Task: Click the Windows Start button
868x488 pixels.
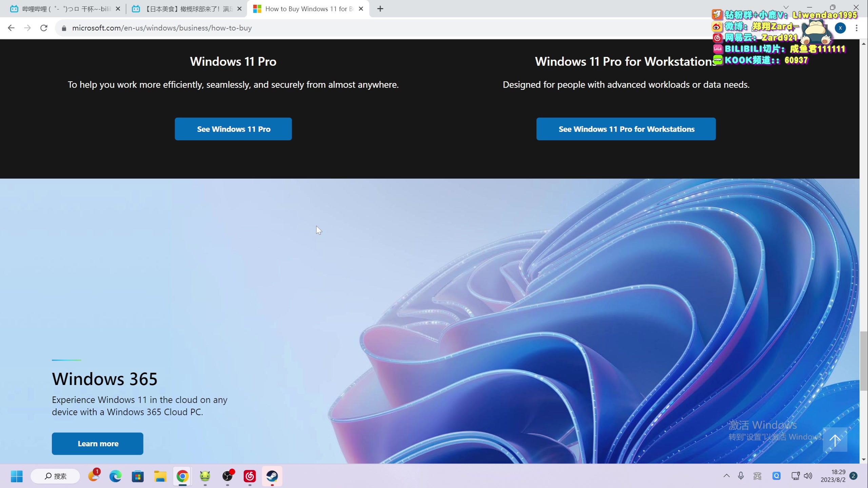Action: [17, 476]
